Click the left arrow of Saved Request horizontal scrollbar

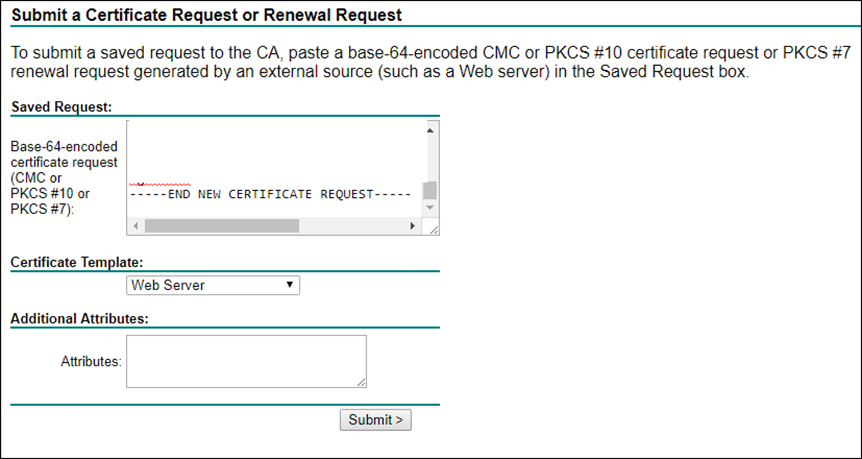pyautogui.click(x=136, y=226)
